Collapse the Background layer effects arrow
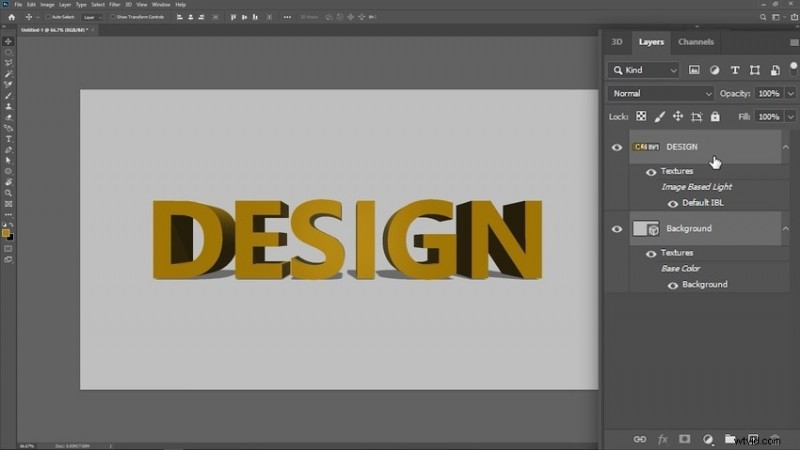The width and height of the screenshot is (800, 450). [786, 229]
